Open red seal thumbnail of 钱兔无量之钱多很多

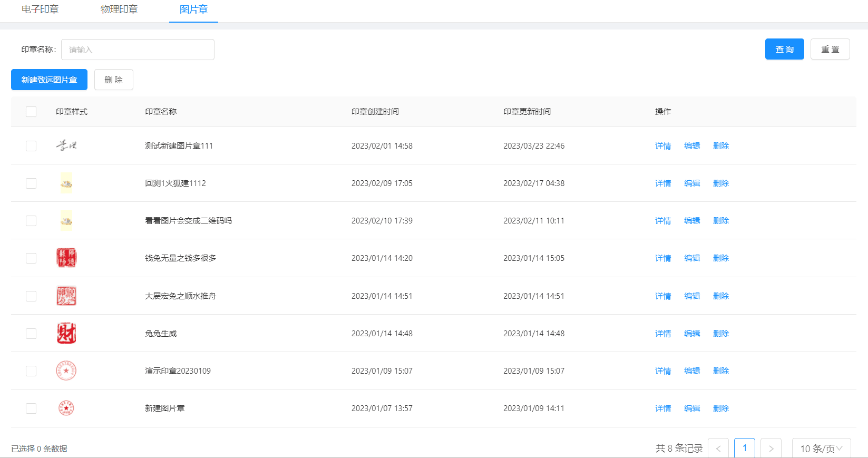pyautogui.click(x=66, y=258)
